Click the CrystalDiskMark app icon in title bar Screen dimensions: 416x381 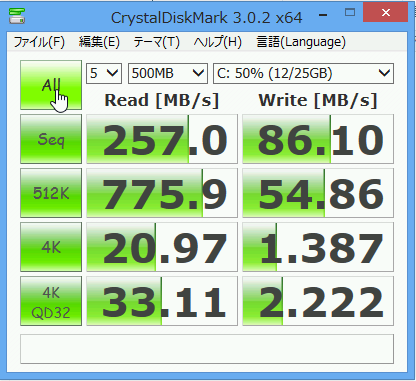coord(17,16)
